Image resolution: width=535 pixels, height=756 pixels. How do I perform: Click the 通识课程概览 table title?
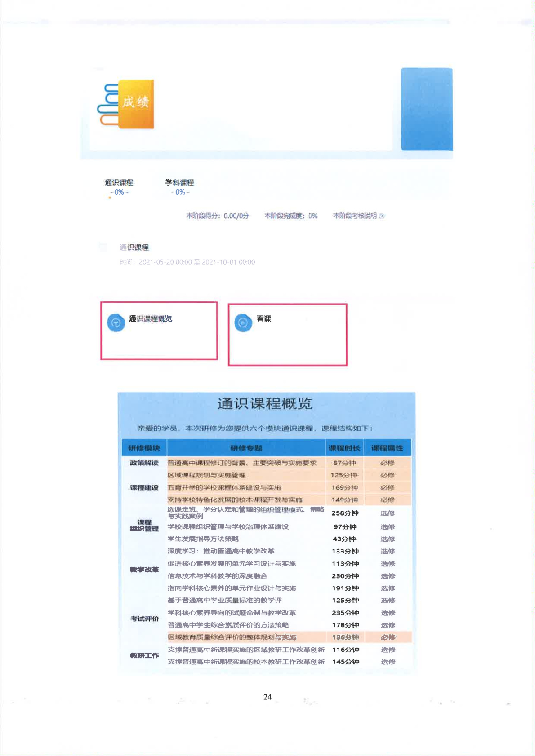(265, 404)
